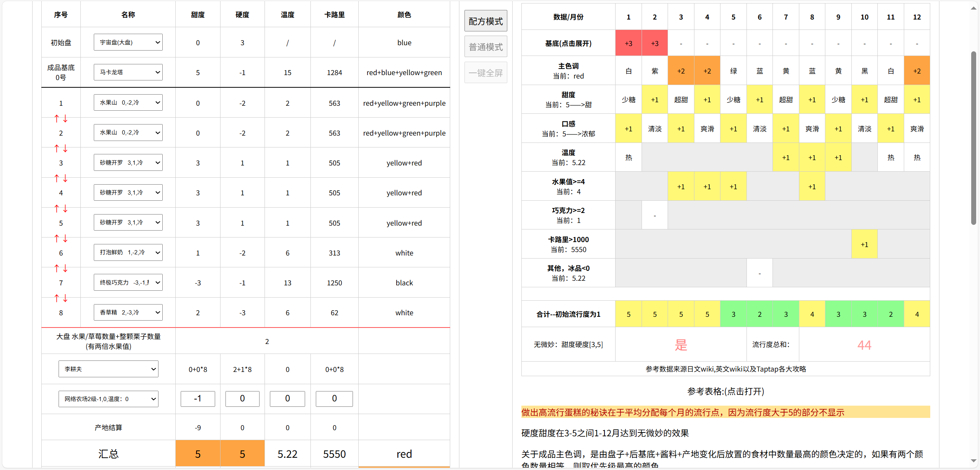980x470 pixels.
Task: Click the 2+1*8 hardness cell
Action: pyautogui.click(x=242, y=369)
